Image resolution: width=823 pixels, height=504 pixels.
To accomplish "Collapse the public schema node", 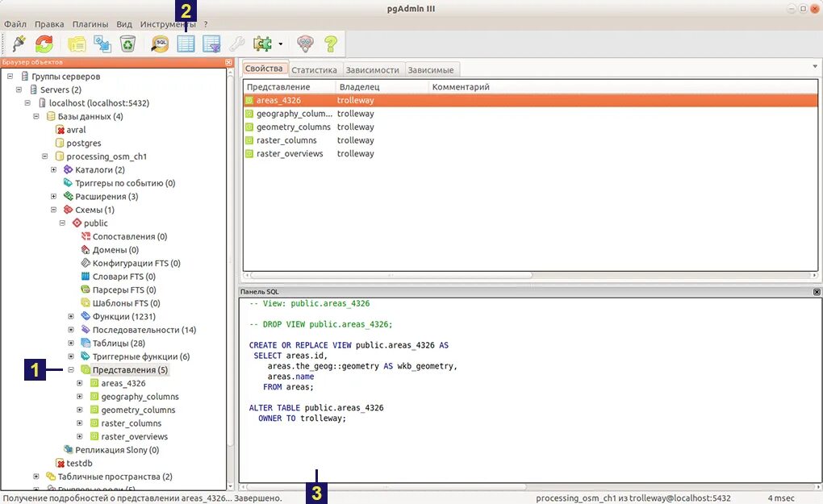I will [x=62, y=223].
